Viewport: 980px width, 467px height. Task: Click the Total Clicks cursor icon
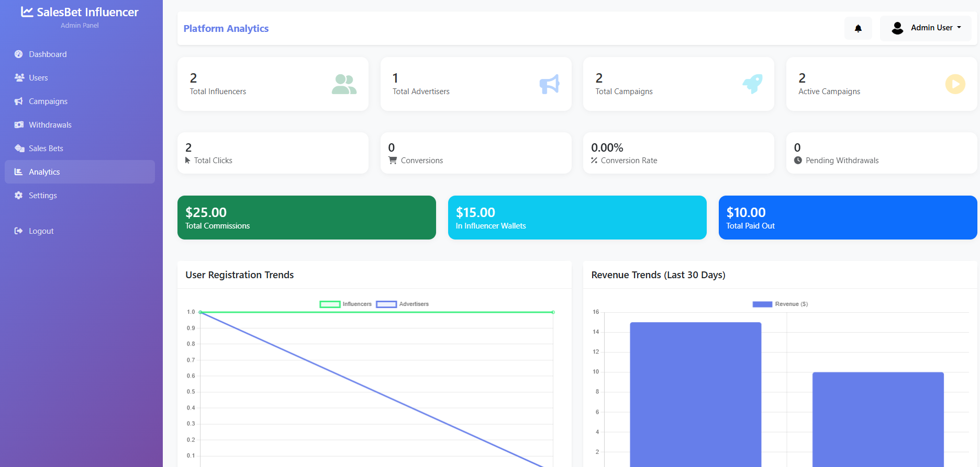188,161
